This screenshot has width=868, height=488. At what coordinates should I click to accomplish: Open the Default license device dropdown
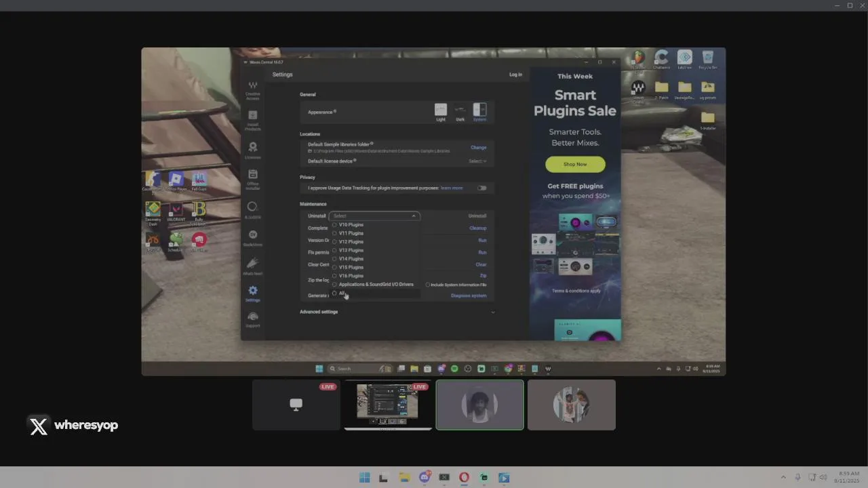(477, 161)
